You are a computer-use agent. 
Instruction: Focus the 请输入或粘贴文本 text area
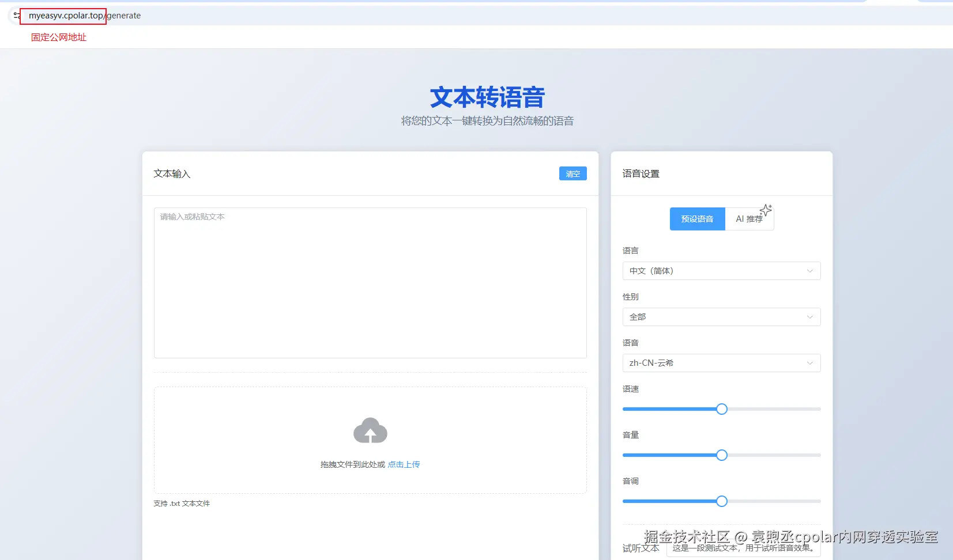click(370, 283)
